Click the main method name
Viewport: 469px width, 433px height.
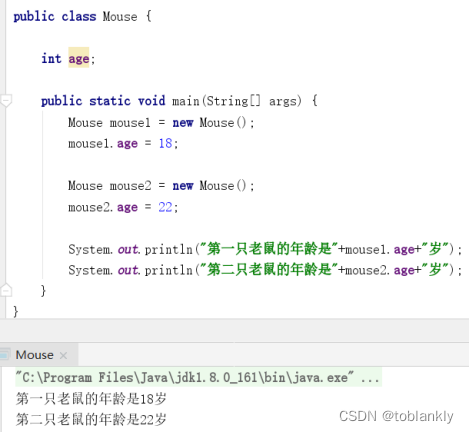click(185, 101)
